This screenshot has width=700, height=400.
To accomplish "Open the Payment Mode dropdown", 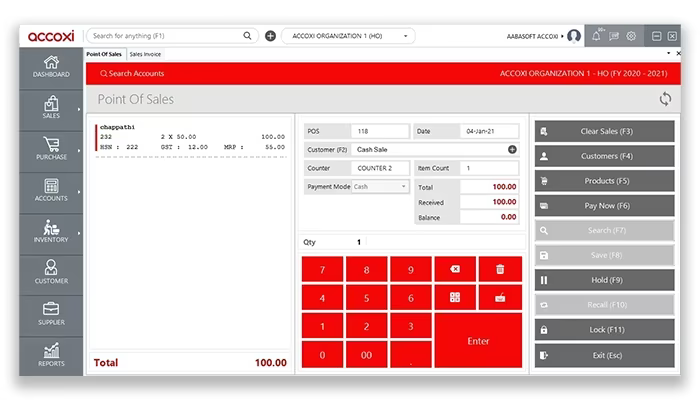I will [379, 187].
